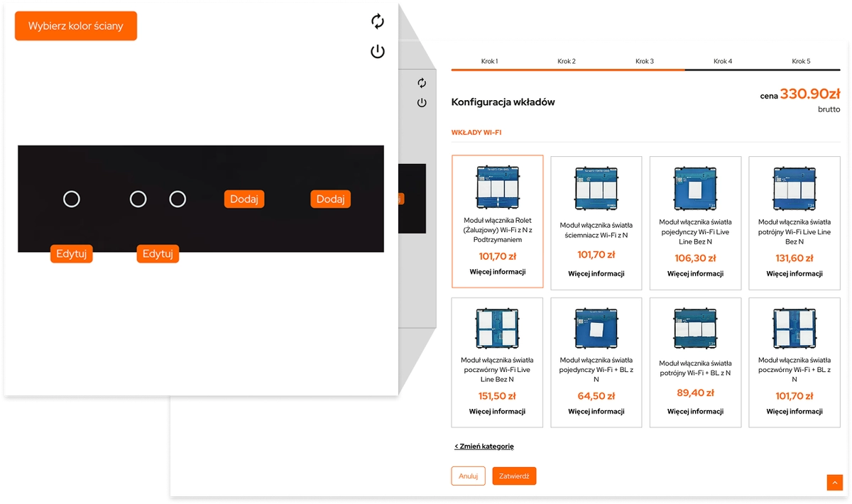Click the Zatwierdź button
The image size is (852, 504).
pos(514,476)
